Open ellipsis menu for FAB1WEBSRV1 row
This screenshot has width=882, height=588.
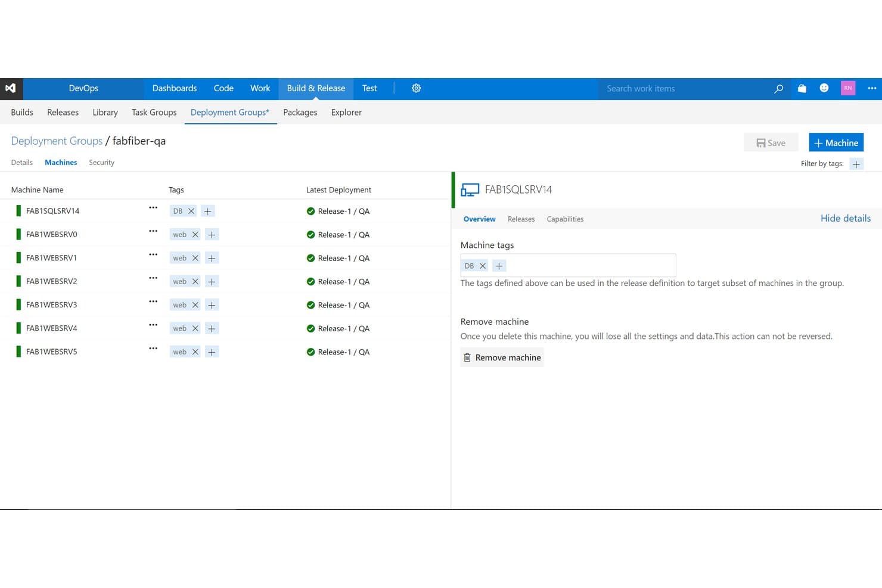click(x=153, y=254)
